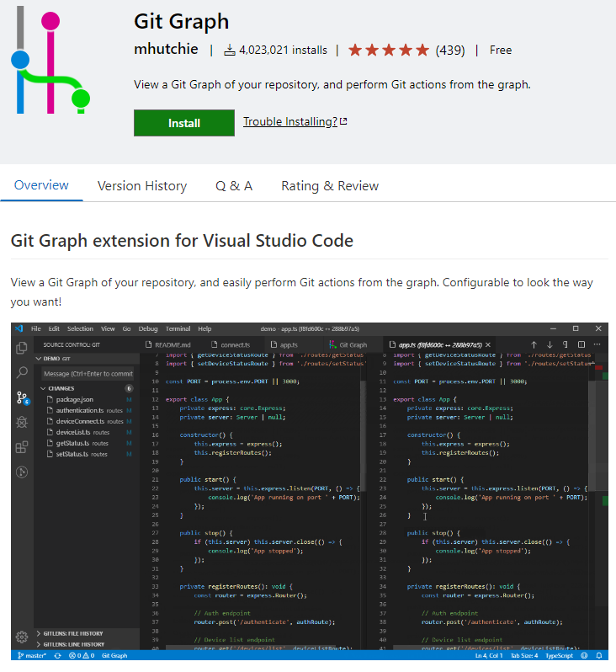This screenshot has width=616, height=672.
Task: Select setStatus.ts in changes list
Action: coord(86,454)
